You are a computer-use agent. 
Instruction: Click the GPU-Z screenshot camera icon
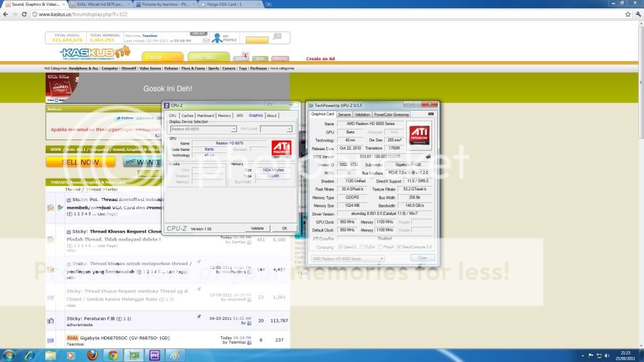(431, 114)
